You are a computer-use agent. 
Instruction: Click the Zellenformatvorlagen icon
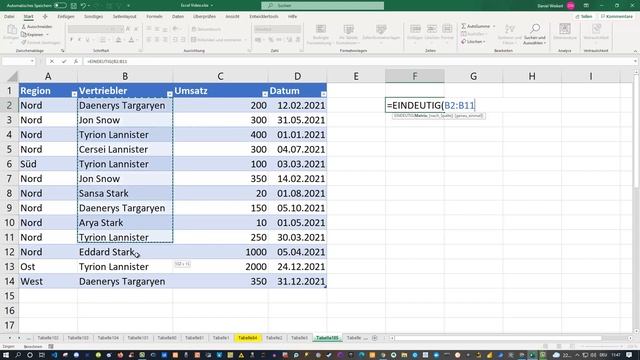click(381, 29)
